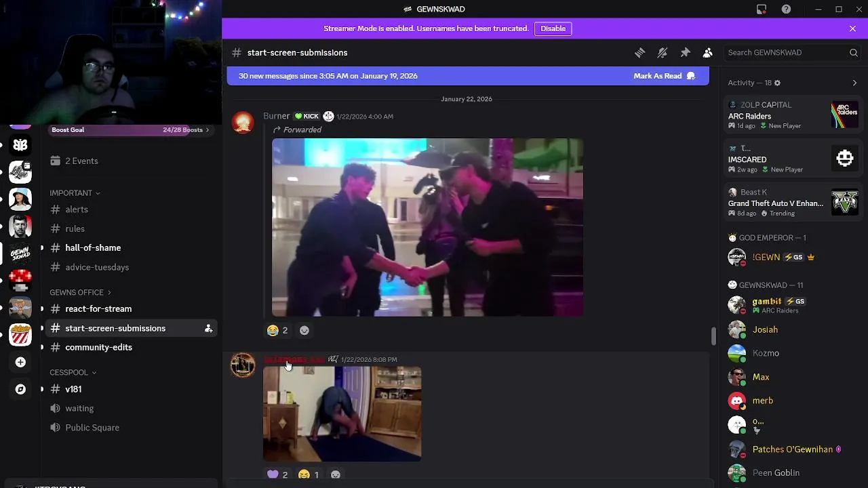Screen dimensions: 868x488
Task: Open the server icon with bearded man
Action: [20, 226]
